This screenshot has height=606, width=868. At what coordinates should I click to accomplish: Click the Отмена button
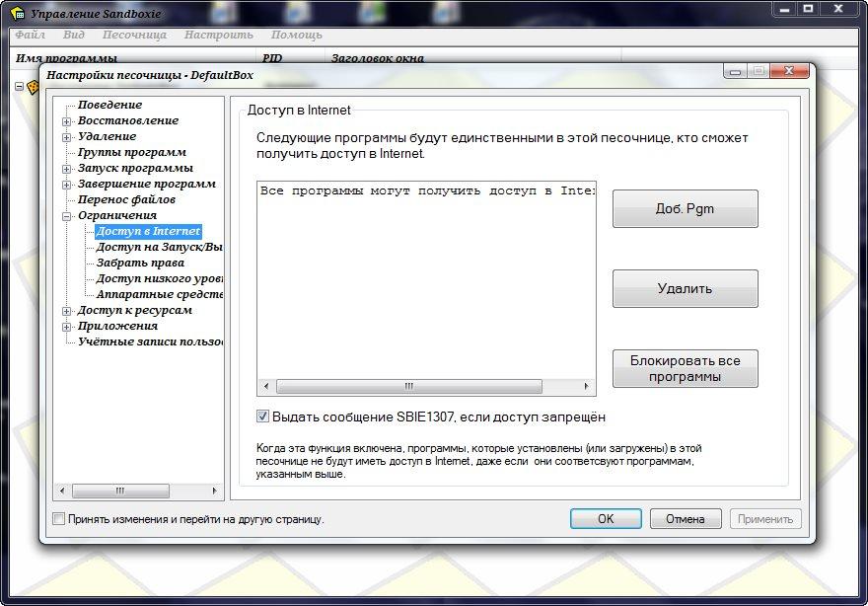[x=686, y=518]
